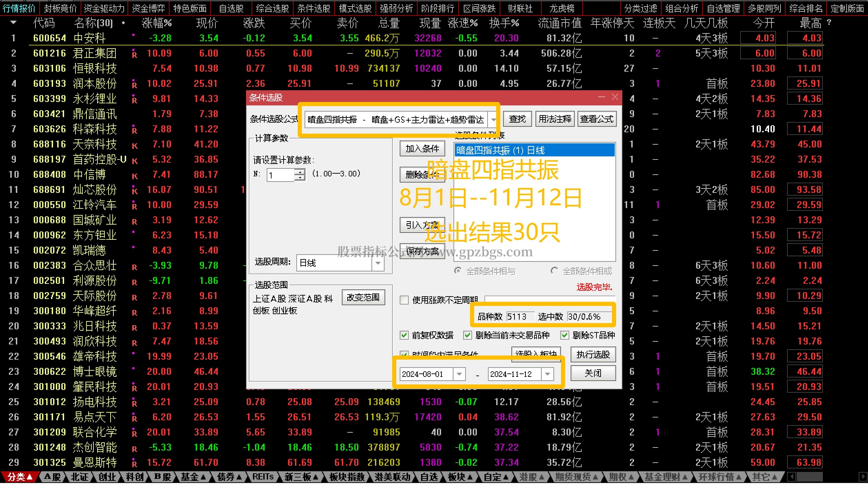Toggle the 剔除当前未交易品种 checkbox
The height and width of the screenshot is (484, 868).
tap(467, 335)
